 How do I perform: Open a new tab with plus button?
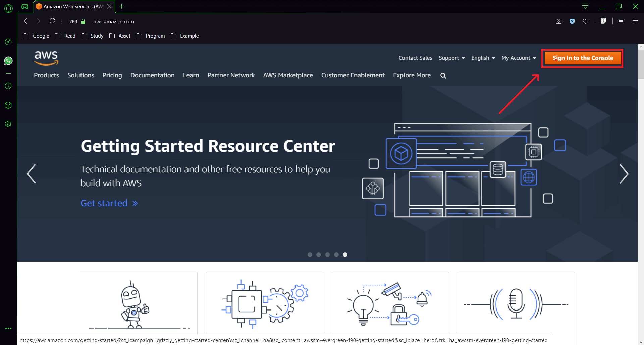[122, 6]
